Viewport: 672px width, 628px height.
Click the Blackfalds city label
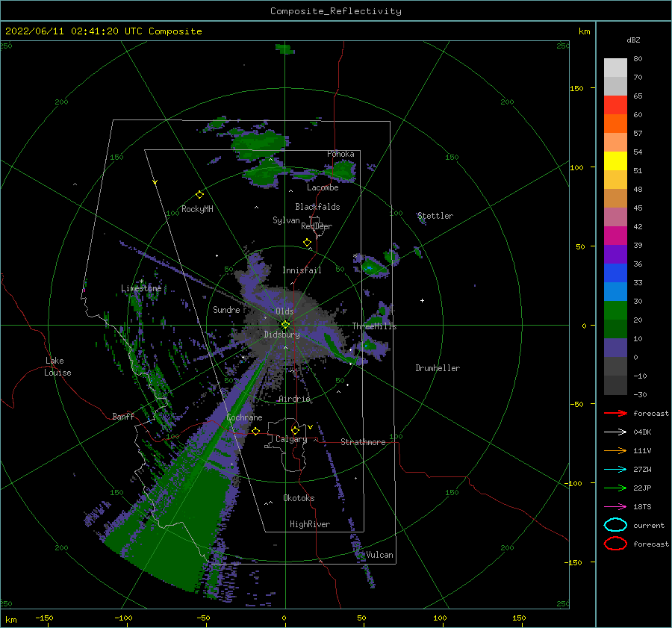[x=317, y=207]
